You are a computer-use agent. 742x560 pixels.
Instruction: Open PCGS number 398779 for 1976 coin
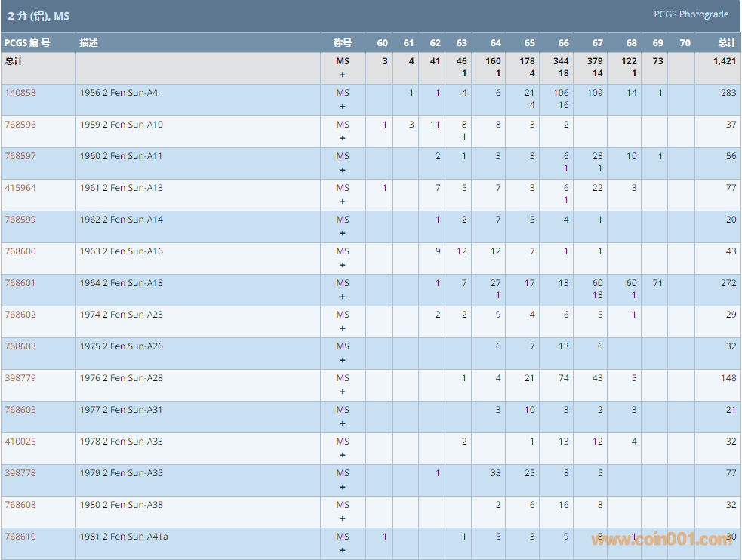coord(20,378)
